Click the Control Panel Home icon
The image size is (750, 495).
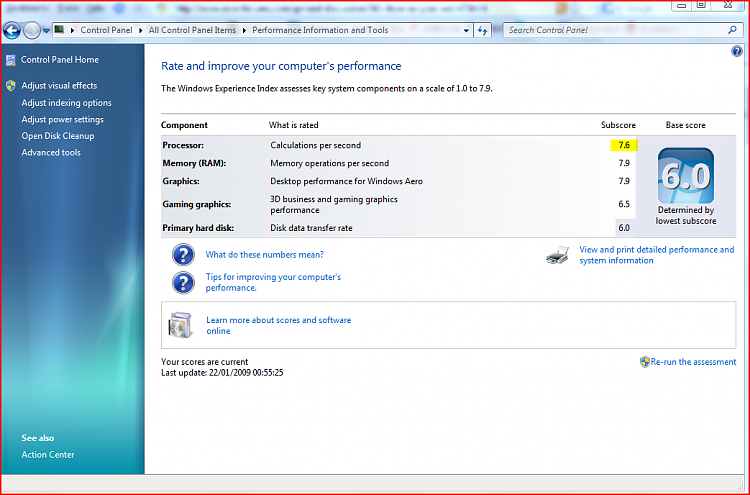[x=11, y=60]
